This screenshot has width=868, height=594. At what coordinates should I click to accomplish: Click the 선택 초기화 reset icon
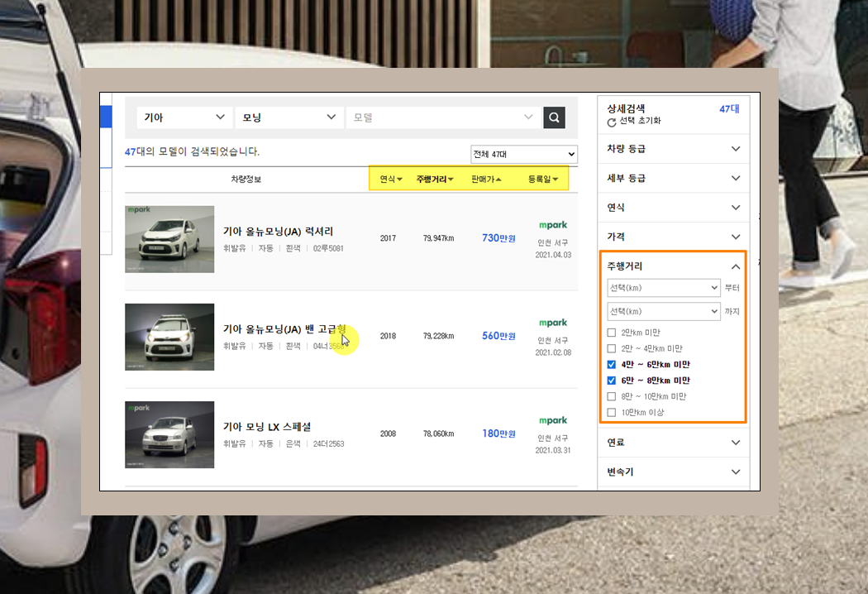click(612, 122)
